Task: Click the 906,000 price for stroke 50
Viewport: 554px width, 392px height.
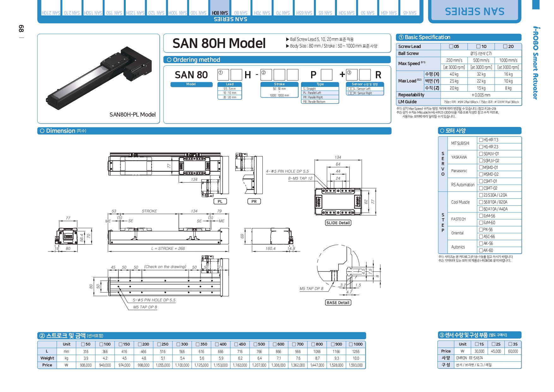Action: click(x=86, y=365)
